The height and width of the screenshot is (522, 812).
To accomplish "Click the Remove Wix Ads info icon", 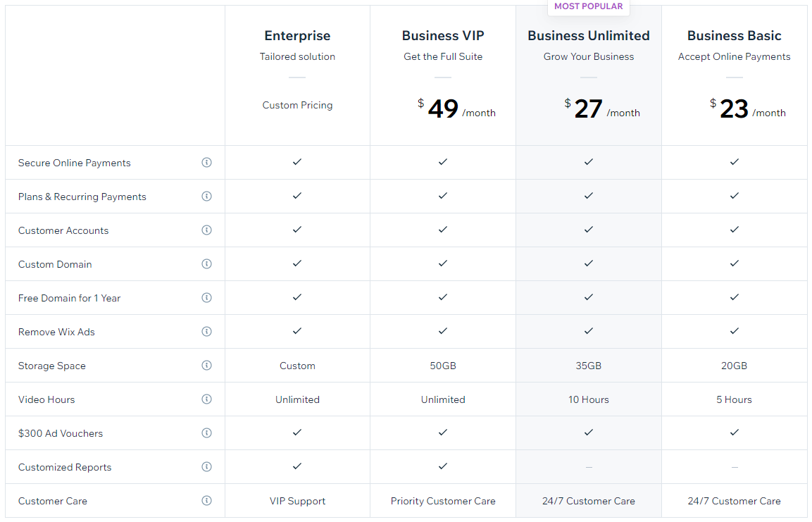I will (x=206, y=331).
